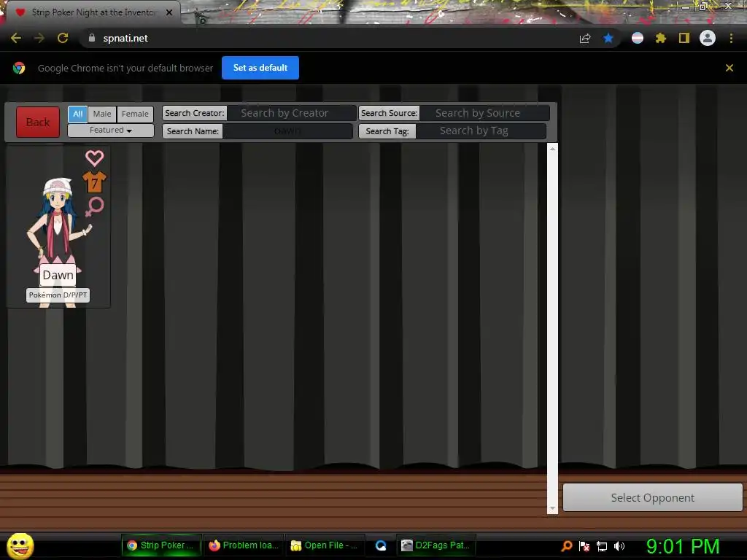Screen dimensions: 747x560
Task: Click the striped flag extension icon
Action: (638, 38)
